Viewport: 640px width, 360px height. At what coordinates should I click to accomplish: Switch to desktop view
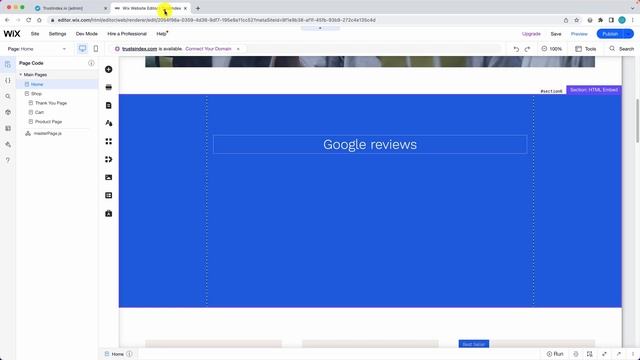(x=82, y=49)
